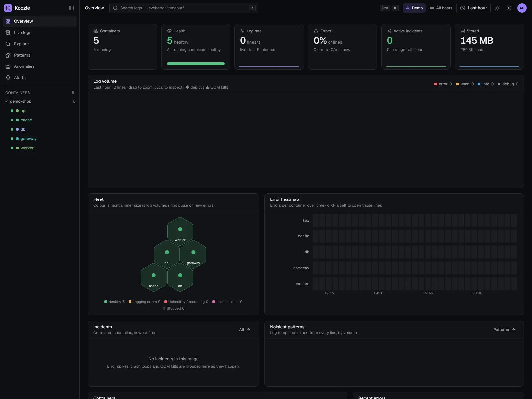Collapse the sidebar with the panel icon
This screenshot has width=532, height=399.
(71, 8)
